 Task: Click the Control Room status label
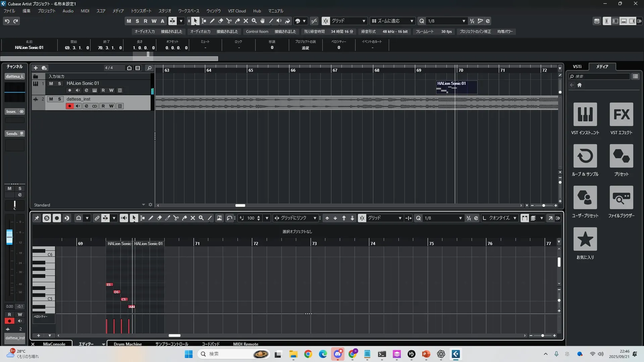click(257, 32)
